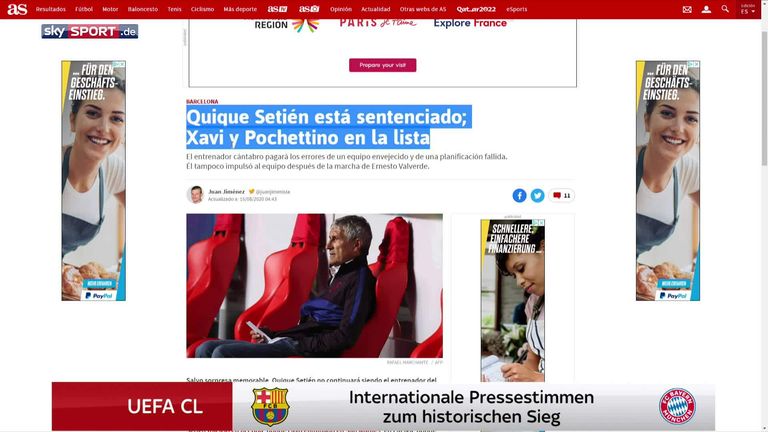
Task: Click the Prepare your visit button
Action: click(x=383, y=65)
